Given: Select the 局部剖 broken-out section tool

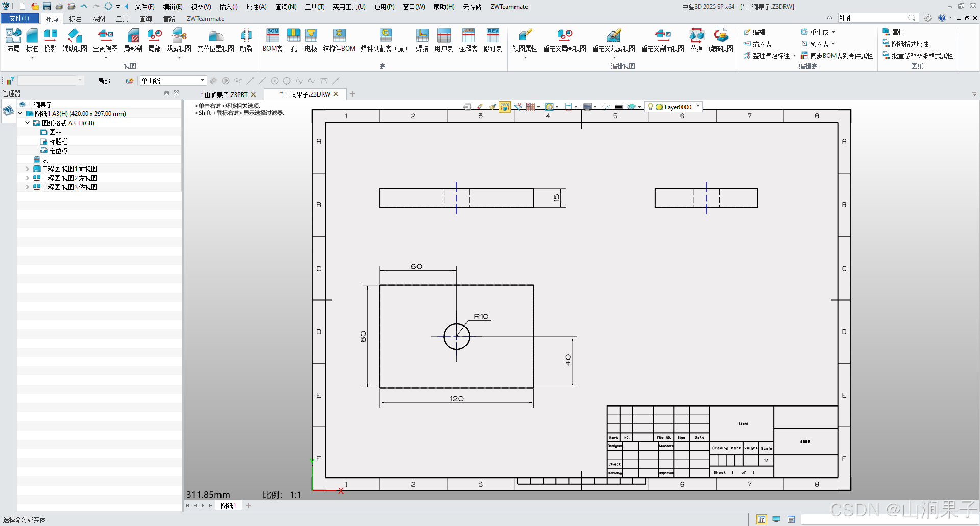Looking at the screenshot, I should [x=133, y=40].
